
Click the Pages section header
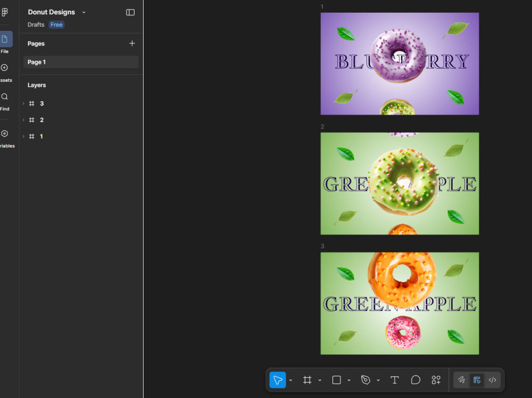tap(36, 44)
